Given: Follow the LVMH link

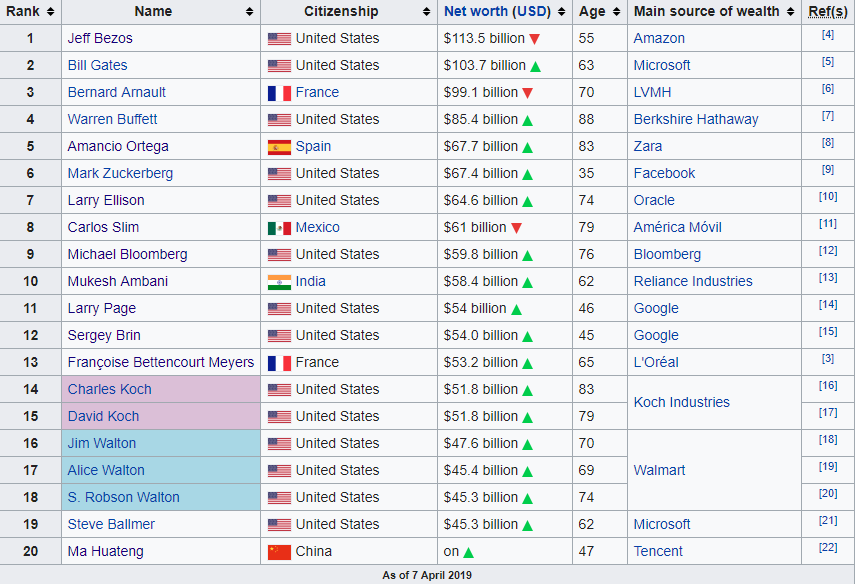Looking at the screenshot, I should click(x=652, y=92).
